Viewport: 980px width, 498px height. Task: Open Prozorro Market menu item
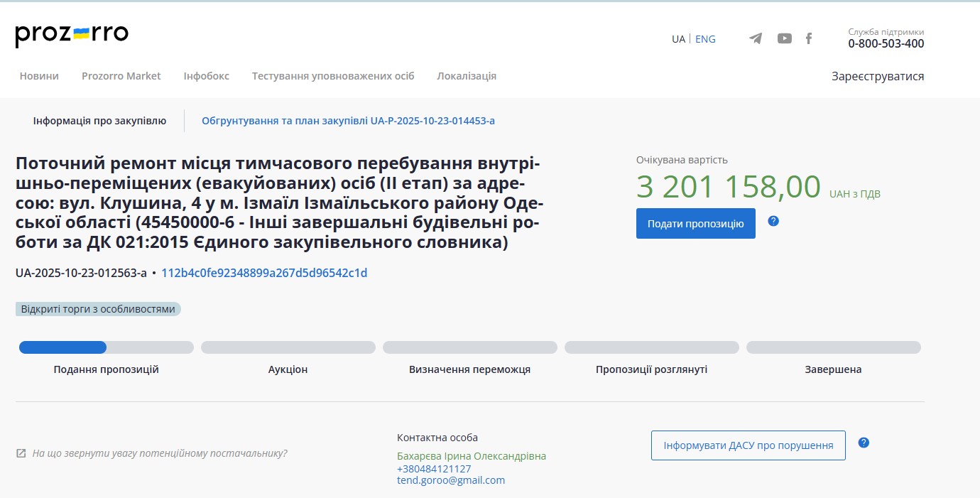click(121, 76)
